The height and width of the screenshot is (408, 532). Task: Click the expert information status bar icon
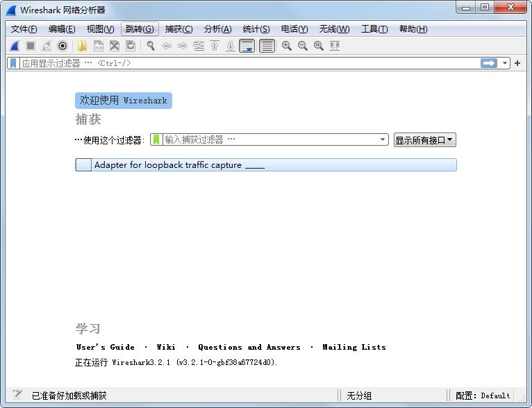[17, 394]
